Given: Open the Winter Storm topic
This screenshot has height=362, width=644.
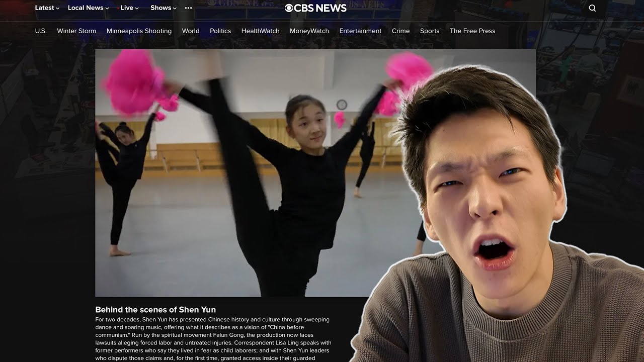Looking at the screenshot, I should [76, 31].
